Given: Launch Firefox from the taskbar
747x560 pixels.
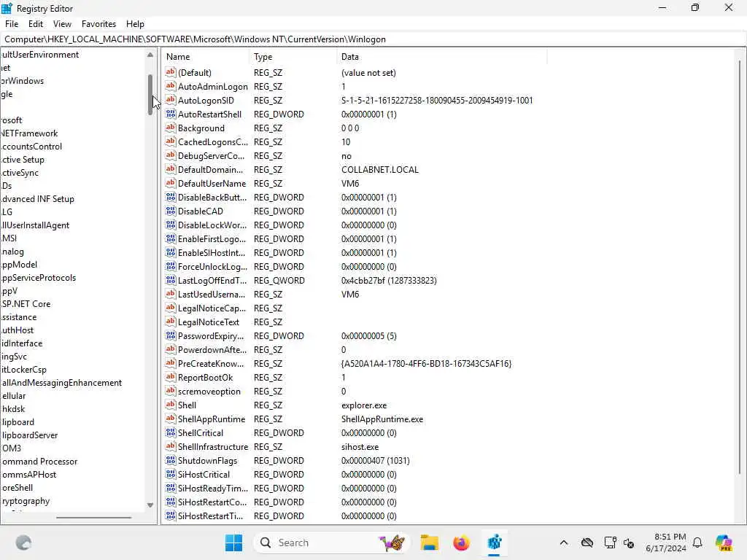Looking at the screenshot, I should point(461,542).
